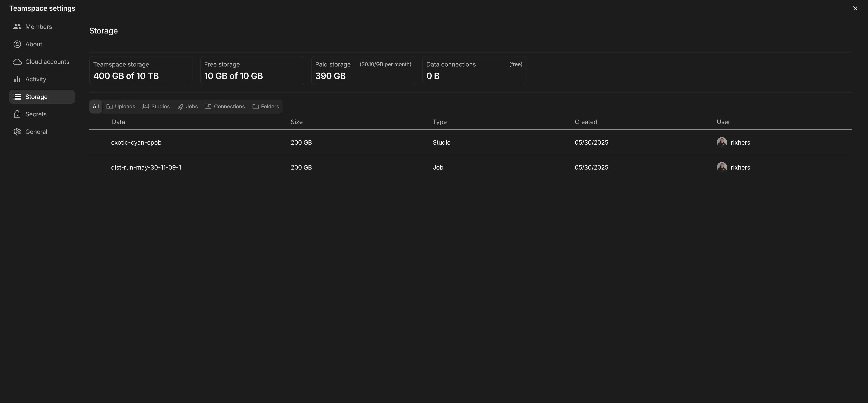The width and height of the screenshot is (868, 403).
Task: Click the Teamspace storage 400 GB card
Action: (x=141, y=71)
